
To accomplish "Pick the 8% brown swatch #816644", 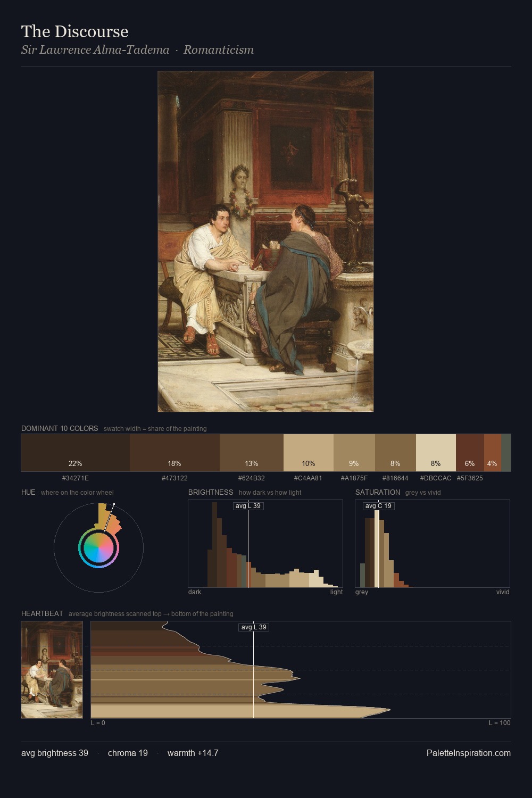I will coord(395,453).
